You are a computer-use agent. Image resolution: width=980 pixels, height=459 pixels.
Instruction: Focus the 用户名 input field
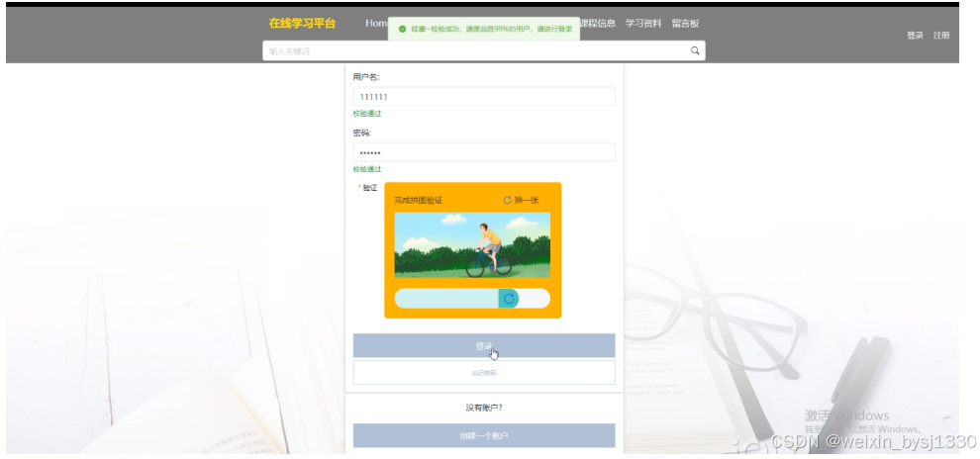[x=484, y=97]
